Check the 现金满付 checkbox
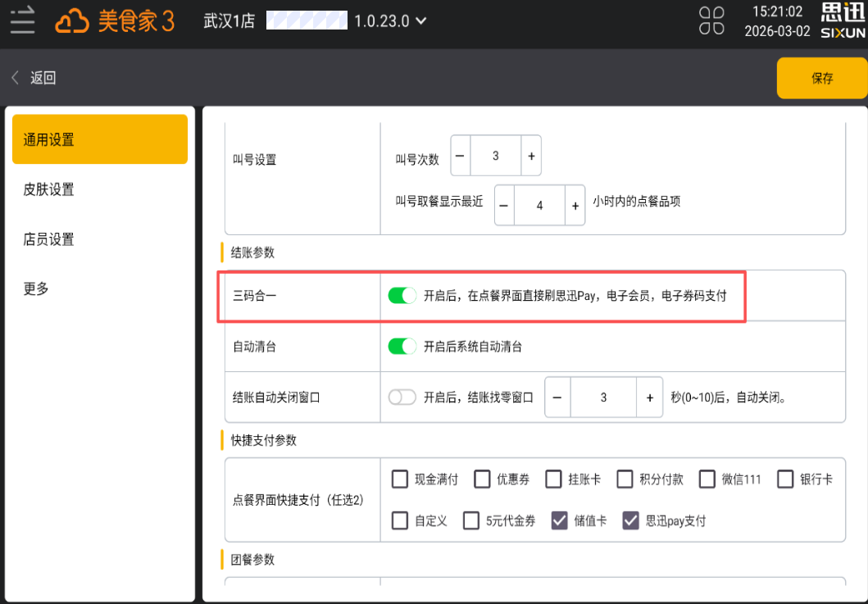Screen dimensions: 868x604 tap(400, 479)
